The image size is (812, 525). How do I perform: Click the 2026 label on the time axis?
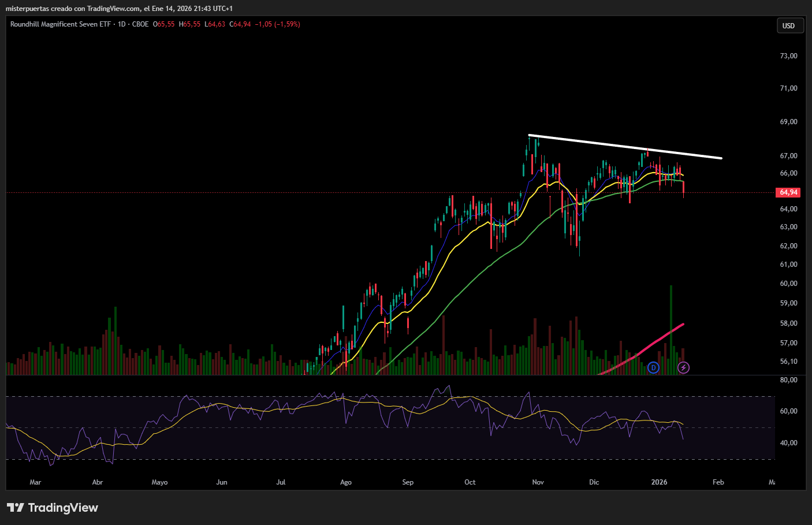(x=659, y=482)
